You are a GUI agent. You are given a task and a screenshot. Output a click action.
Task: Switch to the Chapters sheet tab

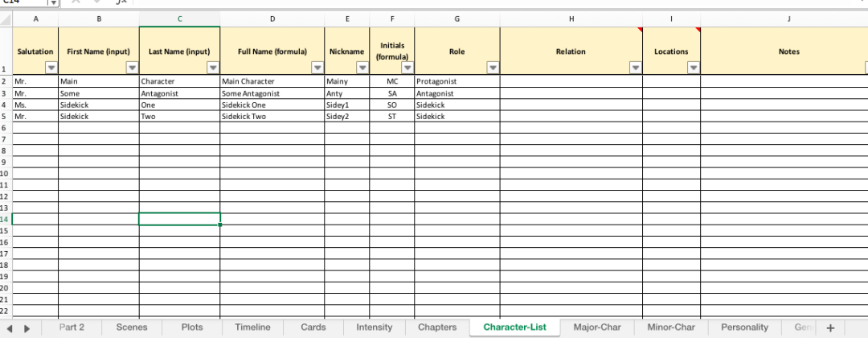(x=437, y=327)
